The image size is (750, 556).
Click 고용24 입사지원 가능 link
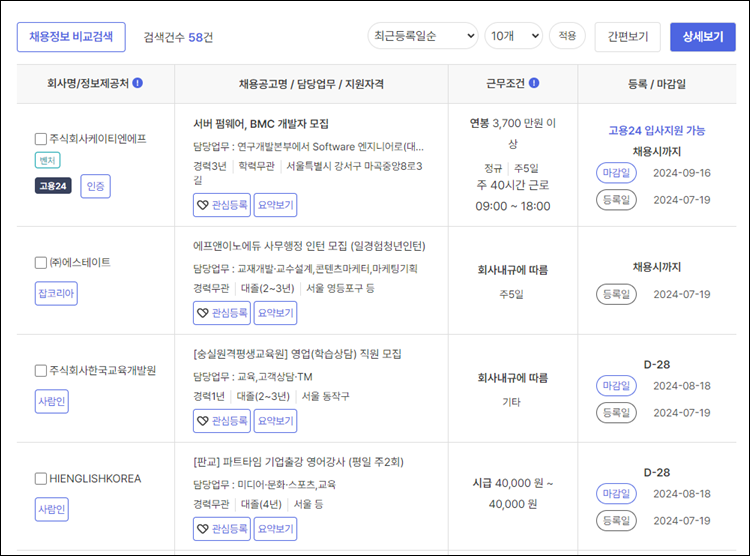tap(657, 131)
